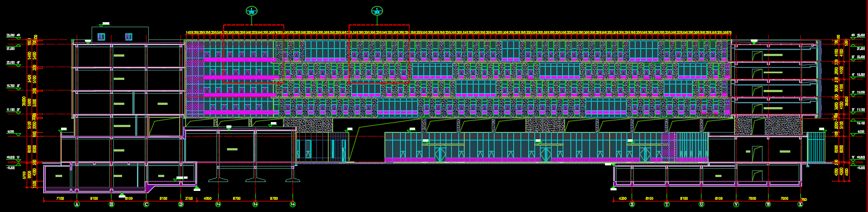This screenshot has height=212, width=868.
Task: Select 8100 dimension between axes A and B
Action: [x=94, y=198]
